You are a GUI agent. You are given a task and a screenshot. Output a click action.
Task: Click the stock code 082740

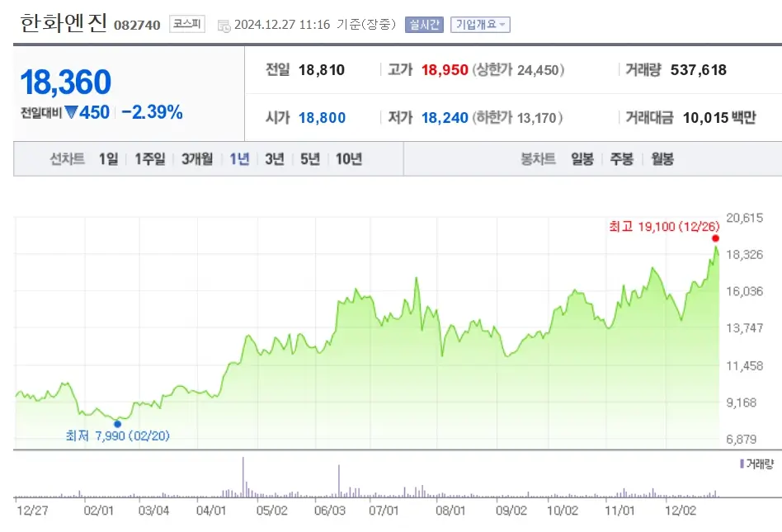tap(137, 25)
